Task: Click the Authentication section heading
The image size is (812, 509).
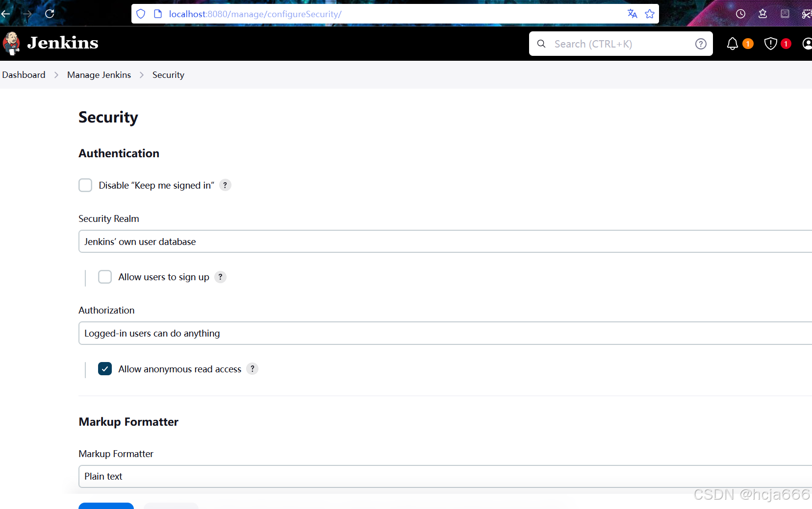Action: (119, 153)
